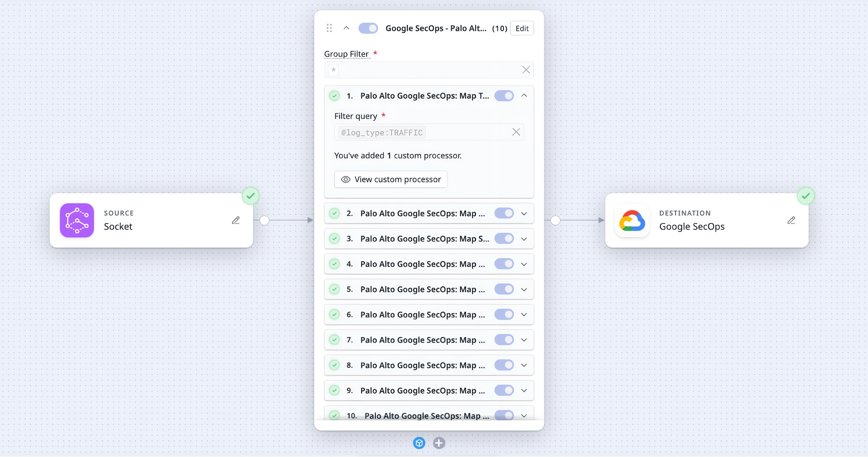868x457 pixels.
Task: Click the Group Filter label
Action: click(346, 54)
